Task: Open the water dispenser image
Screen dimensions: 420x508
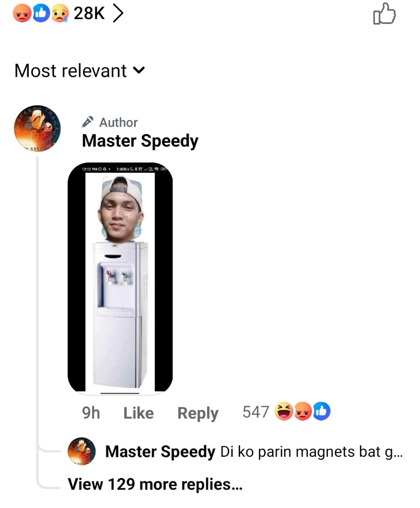Action: pos(120,277)
